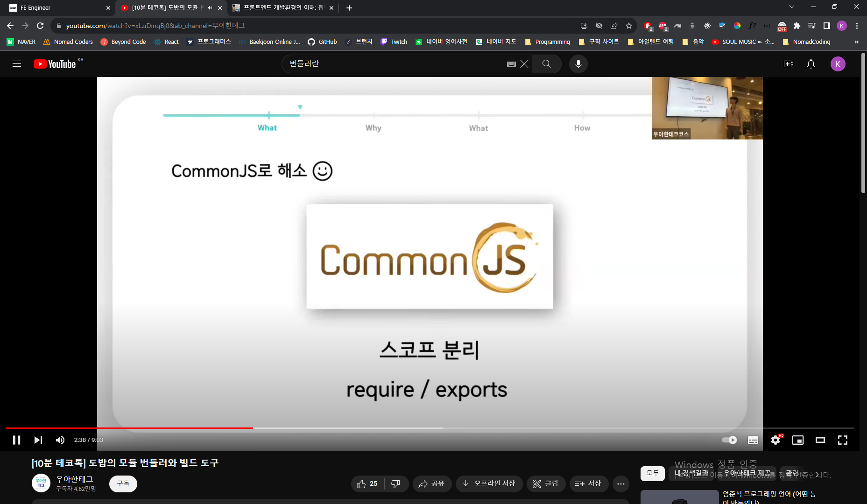Skip to the next video
Screen dimensions: 867x504
tap(38, 440)
